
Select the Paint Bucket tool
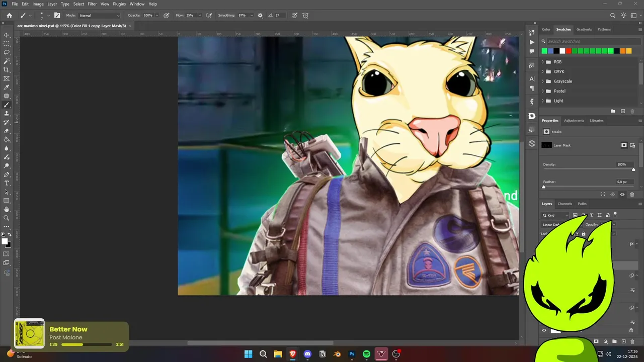tap(7, 140)
